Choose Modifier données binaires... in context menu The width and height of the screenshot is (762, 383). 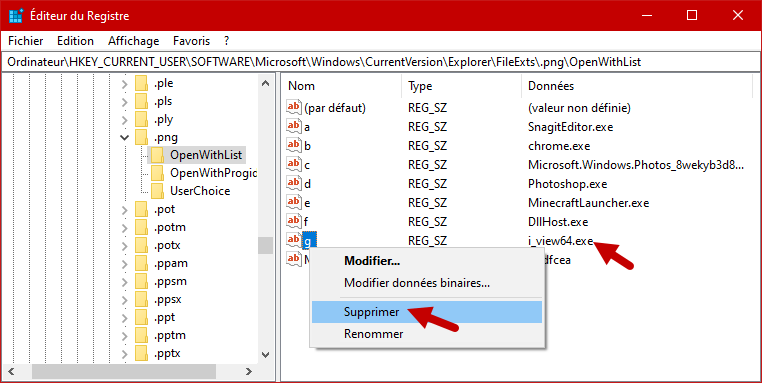426,283
